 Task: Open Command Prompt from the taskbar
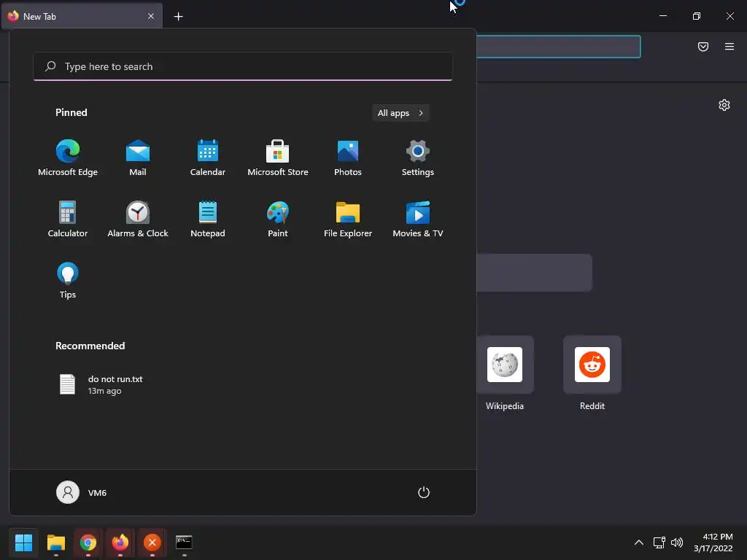coord(184,542)
